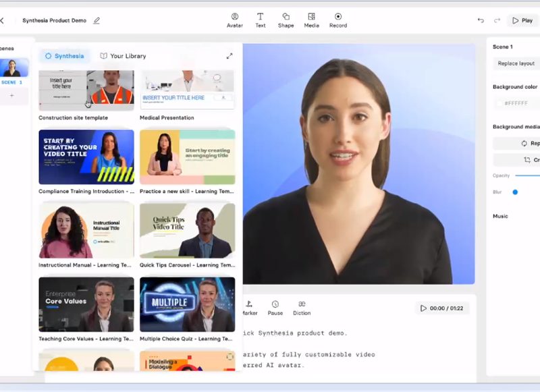Choose the Quick Tips Carousel template
540x392 pixels.
[x=188, y=231]
